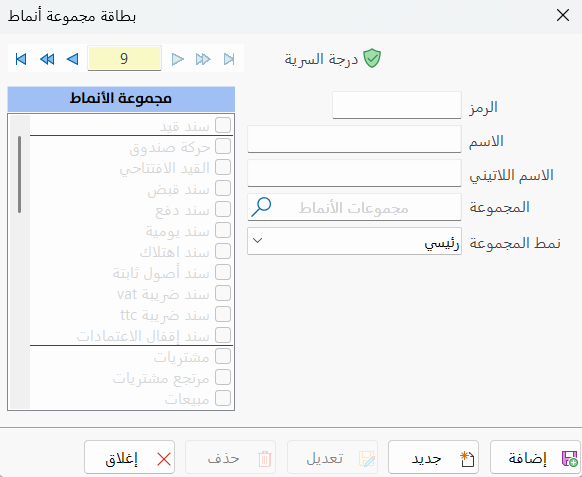Click the pattern list vertical scrollbar thumb
Viewport: 582px width, 477px height.
pyautogui.click(x=19, y=174)
